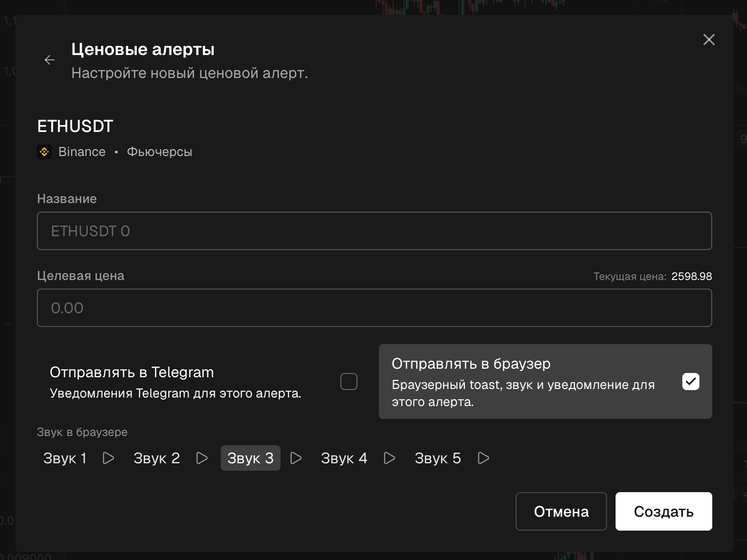Click the Создать button
Image resolution: width=747 pixels, height=560 pixels.
click(x=664, y=511)
